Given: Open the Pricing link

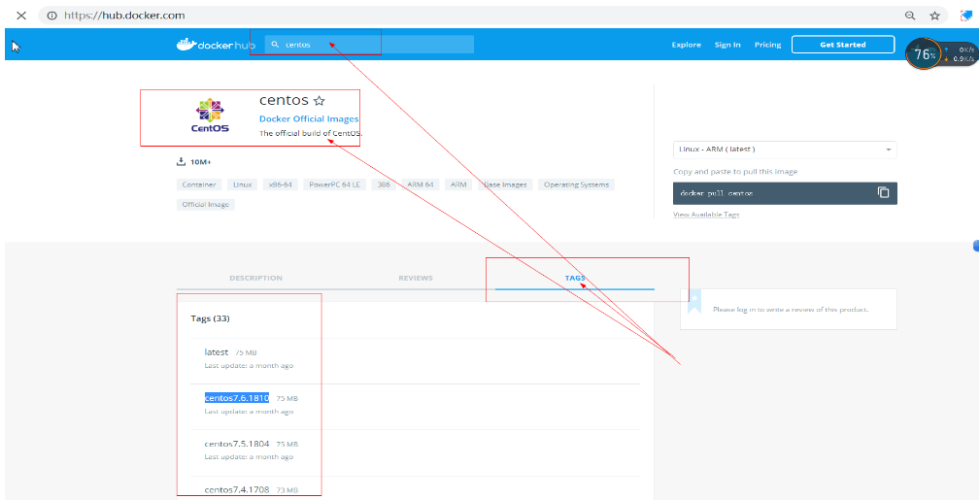Looking at the screenshot, I should tap(767, 45).
